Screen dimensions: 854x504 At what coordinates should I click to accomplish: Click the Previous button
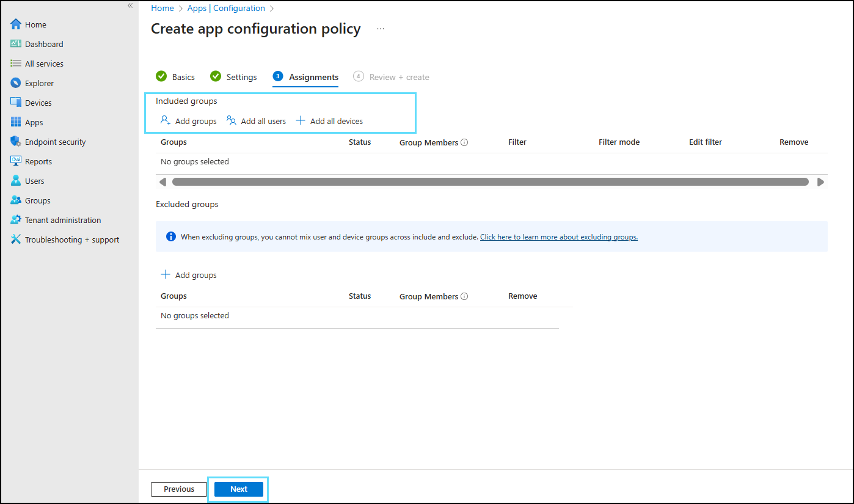(179, 489)
